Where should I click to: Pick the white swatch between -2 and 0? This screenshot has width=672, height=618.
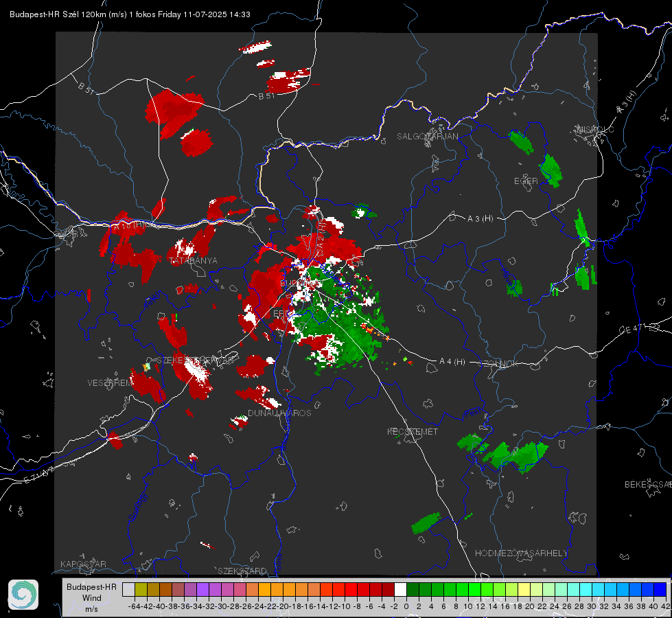click(x=400, y=589)
